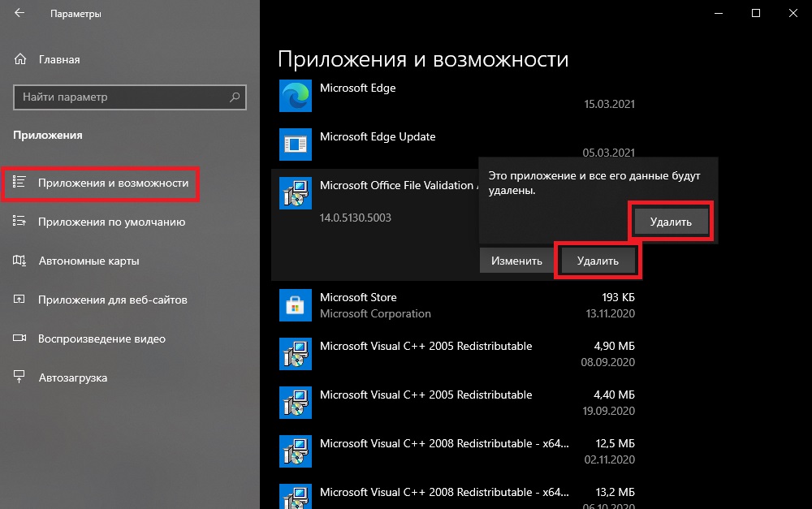
Task: Click version 14.0.5130.5003 text
Action: [x=356, y=218]
